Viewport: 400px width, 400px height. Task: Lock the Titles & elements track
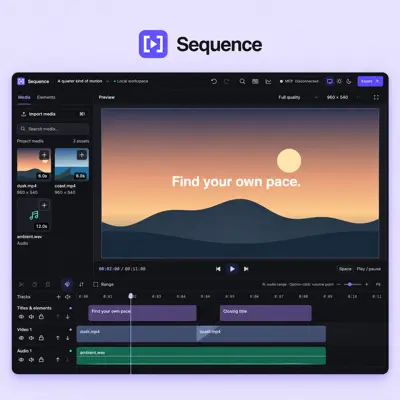tap(41, 317)
